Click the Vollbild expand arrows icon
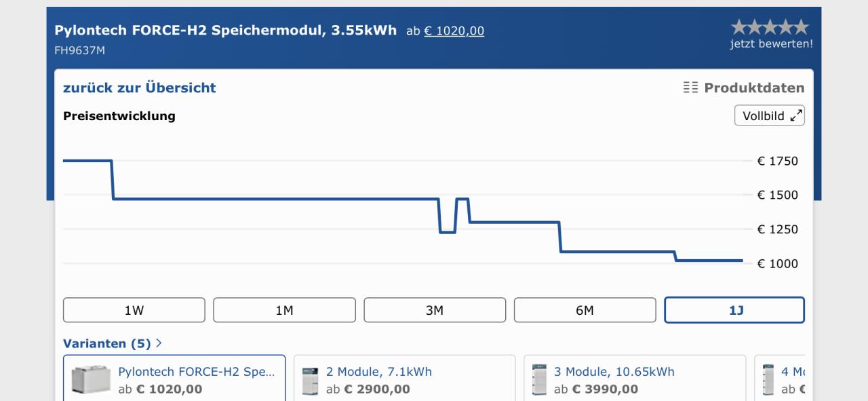The height and width of the screenshot is (401, 868). [x=797, y=116]
